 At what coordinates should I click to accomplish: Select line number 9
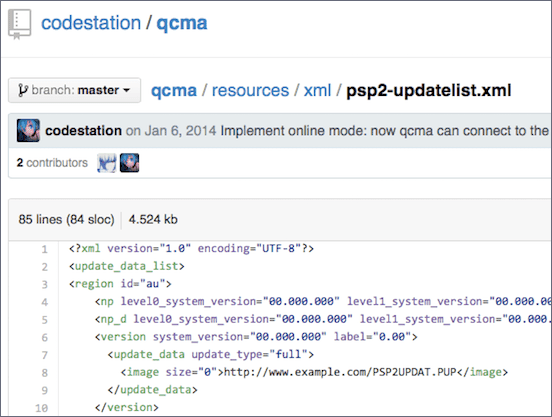[44, 390]
